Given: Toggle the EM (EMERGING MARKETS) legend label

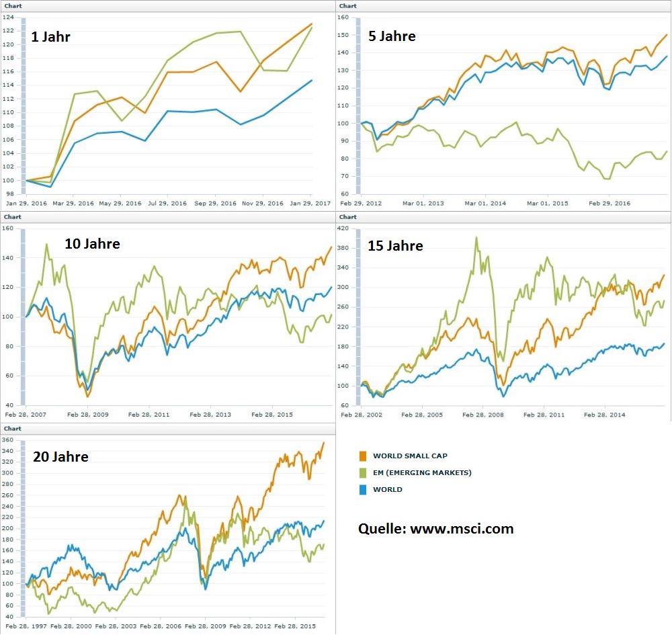Looking at the screenshot, I should tap(422, 472).
